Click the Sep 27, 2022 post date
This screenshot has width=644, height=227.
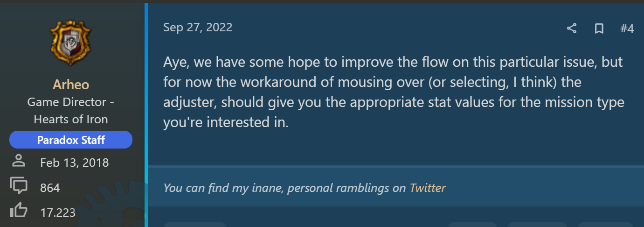[198, 27]
